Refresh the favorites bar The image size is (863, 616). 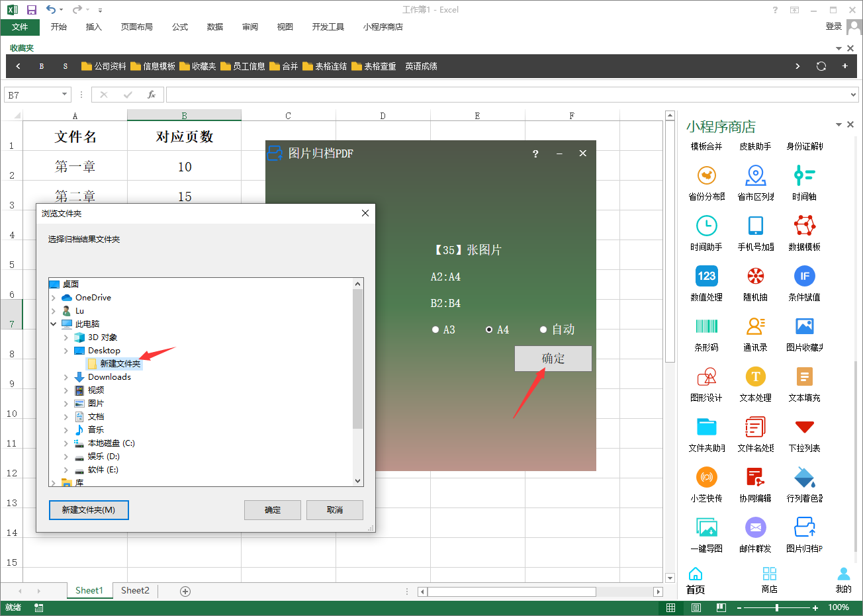coord(821,66)
